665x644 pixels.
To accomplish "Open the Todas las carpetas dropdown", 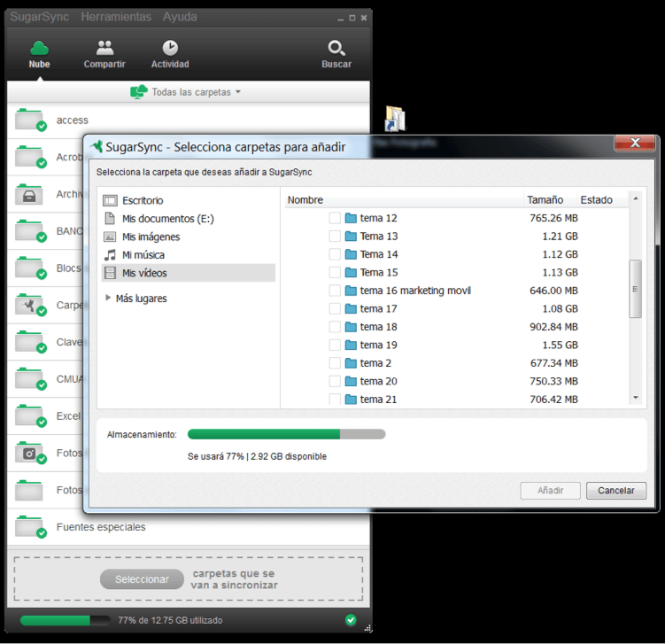I will pos(186,91).
